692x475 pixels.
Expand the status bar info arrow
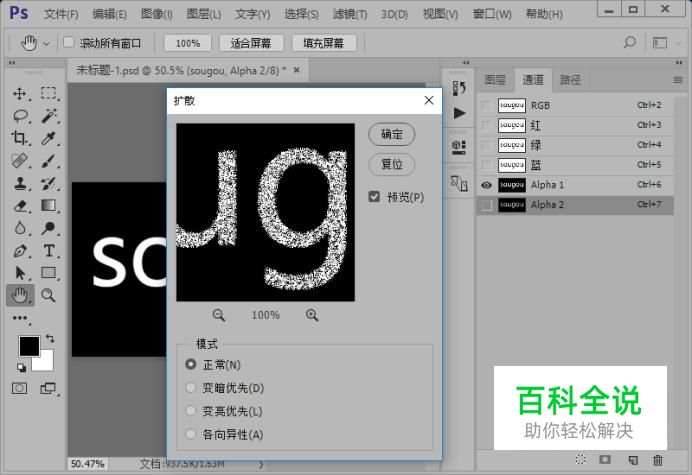(261, 464)
